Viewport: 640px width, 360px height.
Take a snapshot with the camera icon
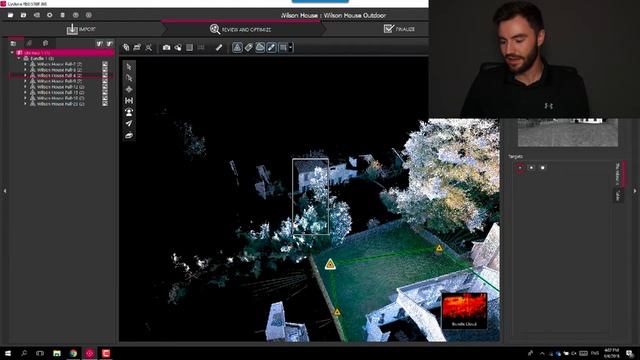tap(167, 47)
